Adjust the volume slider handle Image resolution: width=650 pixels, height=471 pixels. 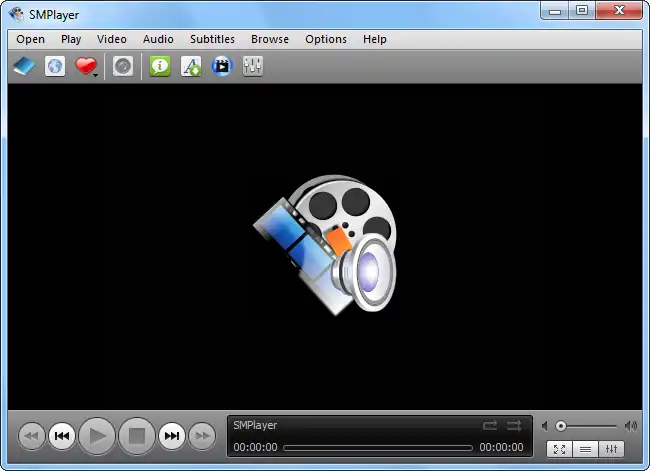[x=561, y=426]
